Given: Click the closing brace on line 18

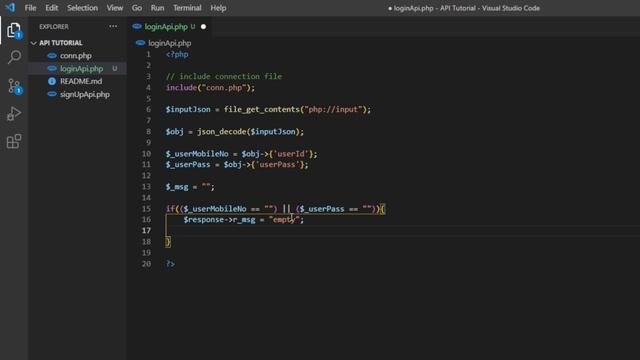Looking at the screenshot, I should [168, 242].
